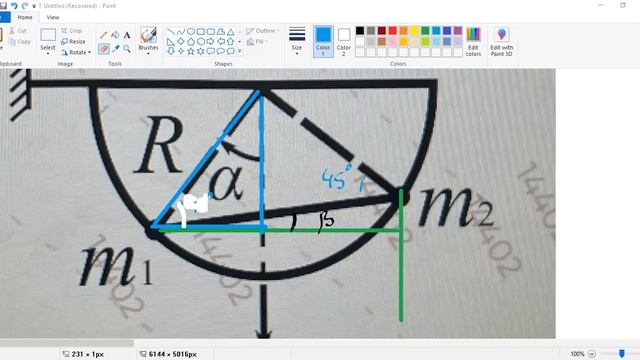Click the Save icon in title bar

tap(3, 6)
